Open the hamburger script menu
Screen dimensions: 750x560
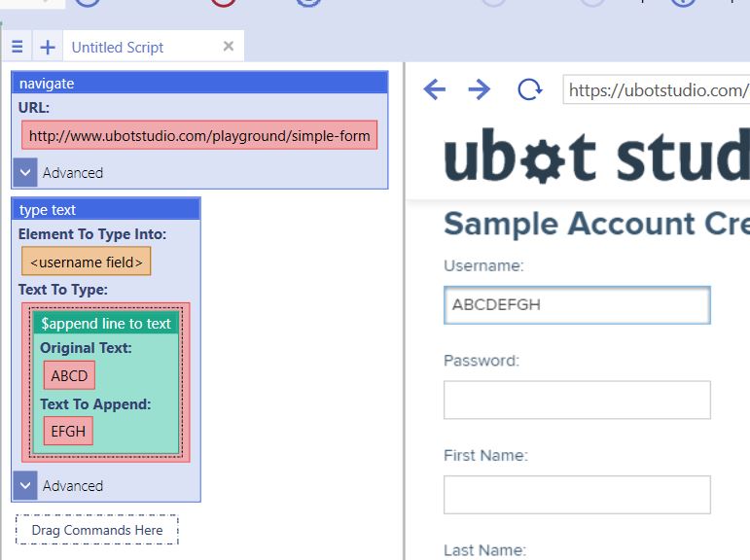[18, 47]
